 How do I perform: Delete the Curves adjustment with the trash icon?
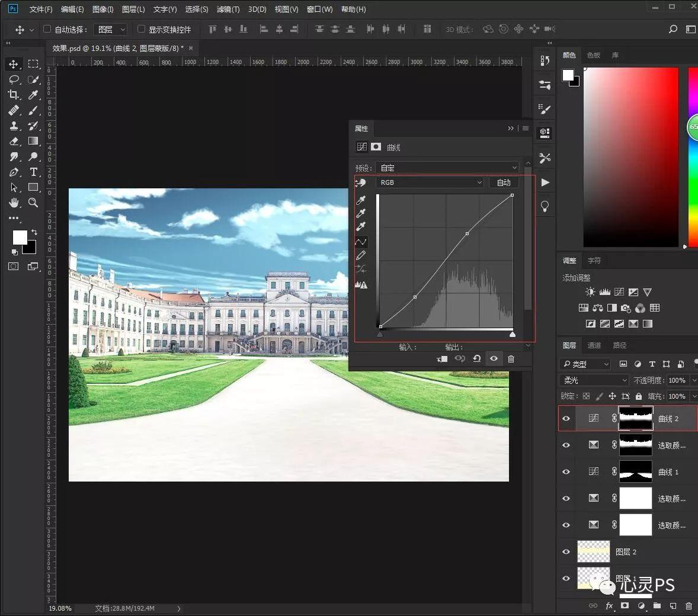(x=511, y=358)
